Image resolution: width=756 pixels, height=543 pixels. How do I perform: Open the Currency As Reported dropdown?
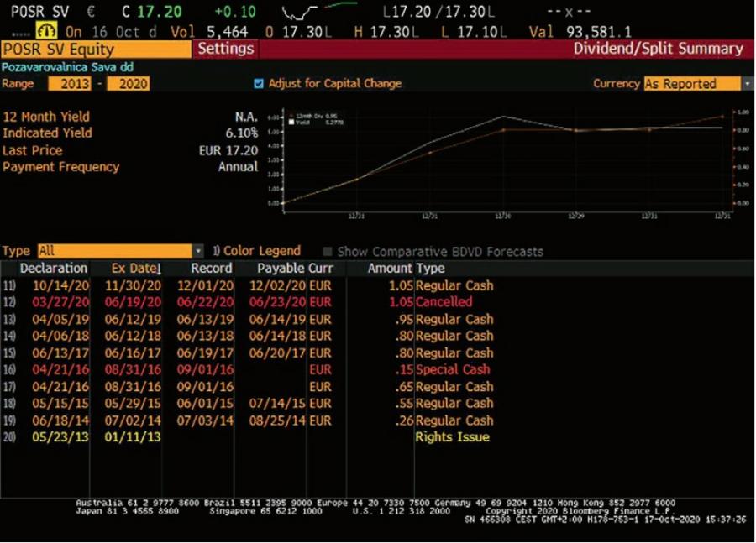(x=748, y=84)
